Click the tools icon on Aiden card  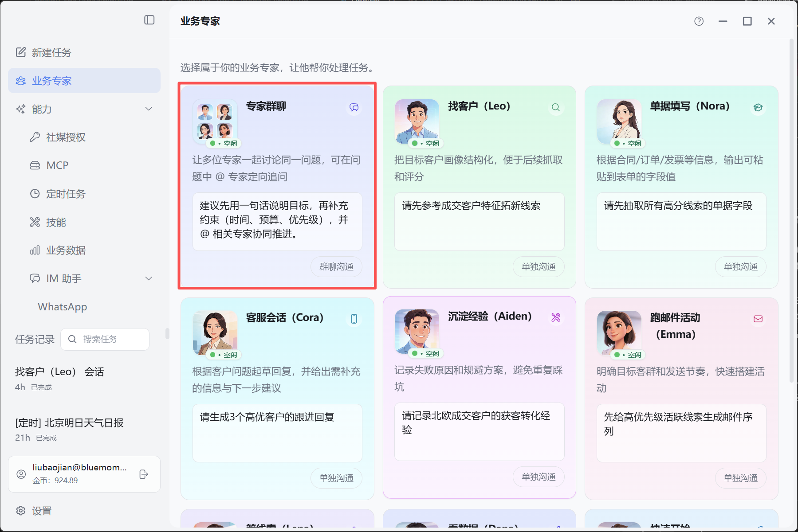556,317
